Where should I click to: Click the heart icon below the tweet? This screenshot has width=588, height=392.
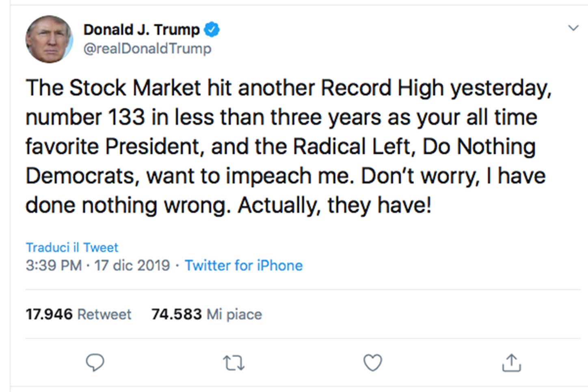[x=372, y=362]
